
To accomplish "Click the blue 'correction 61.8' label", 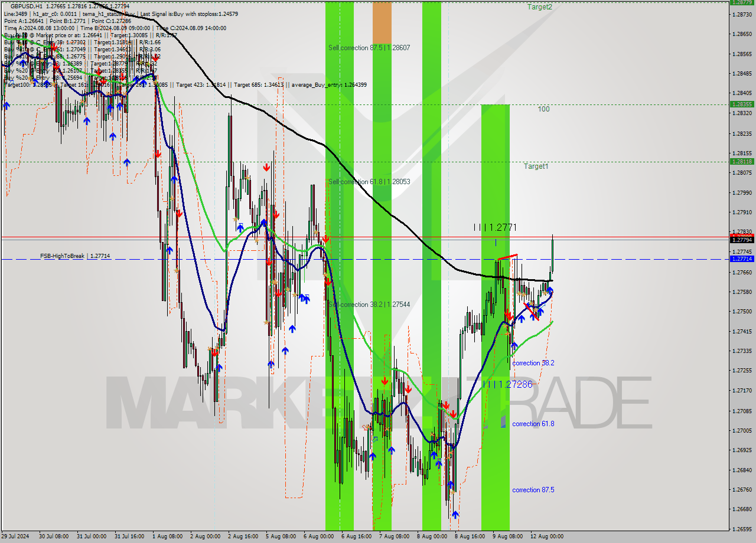I will click(533, 424).
